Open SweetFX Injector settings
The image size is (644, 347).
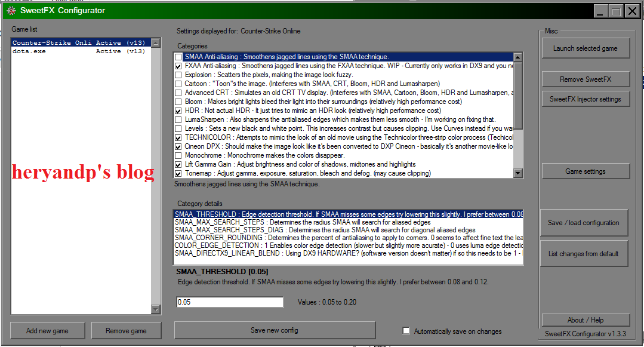click(586, 99)
